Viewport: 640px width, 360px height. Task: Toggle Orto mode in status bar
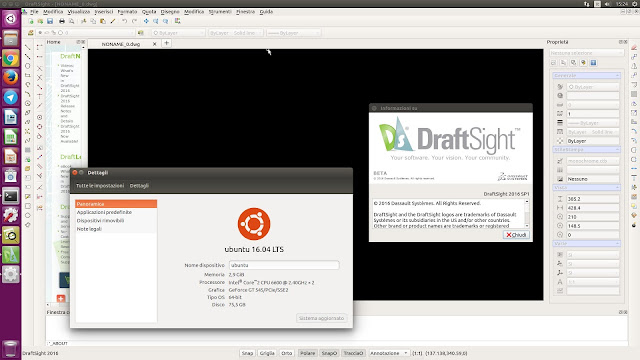click(x=287, y=353)
